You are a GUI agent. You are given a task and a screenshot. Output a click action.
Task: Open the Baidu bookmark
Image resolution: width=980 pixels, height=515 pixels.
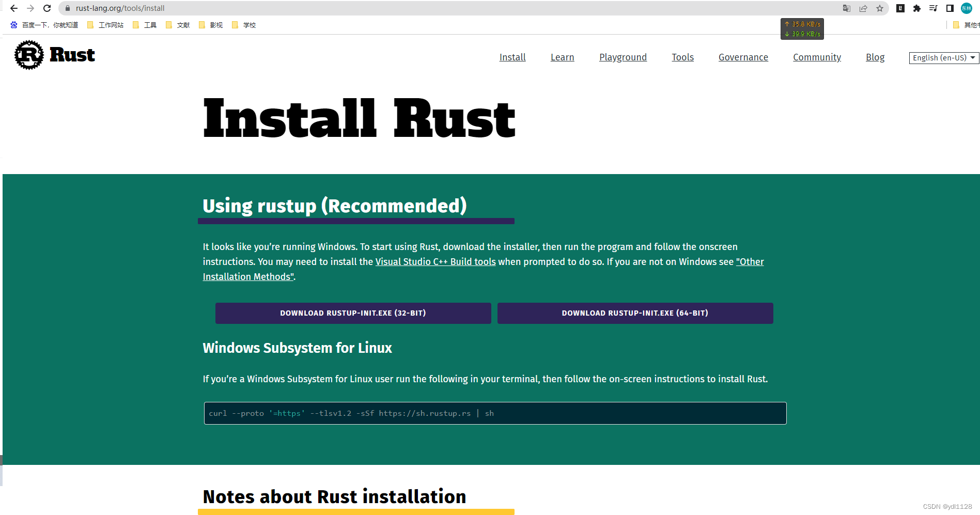click(44, 25)
